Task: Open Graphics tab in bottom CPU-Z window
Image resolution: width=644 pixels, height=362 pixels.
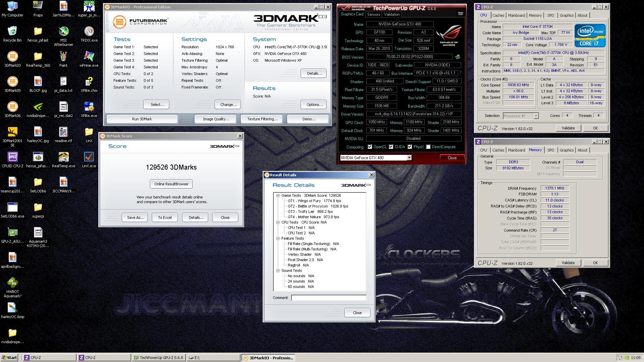Action: 567,150
